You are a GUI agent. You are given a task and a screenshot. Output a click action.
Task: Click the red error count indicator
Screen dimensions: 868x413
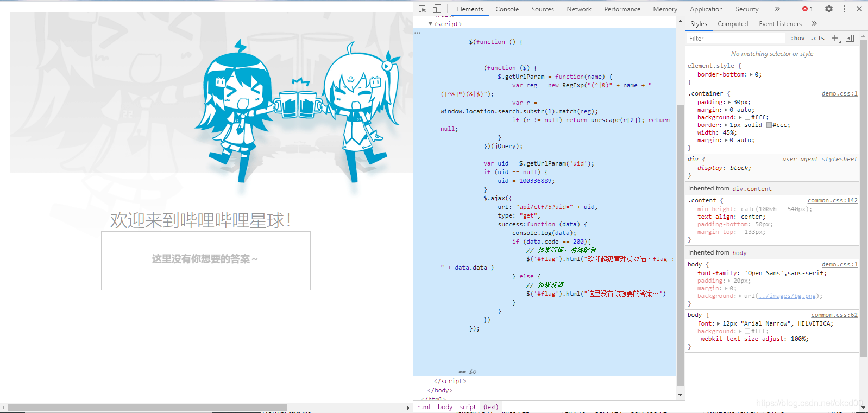pos(808,9)
